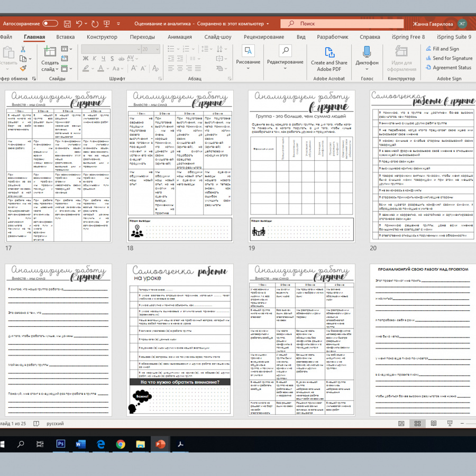This screenshot has width=476, height=476.
Task: Open the Диктофон dictation tool
Action: pos(367,57)
